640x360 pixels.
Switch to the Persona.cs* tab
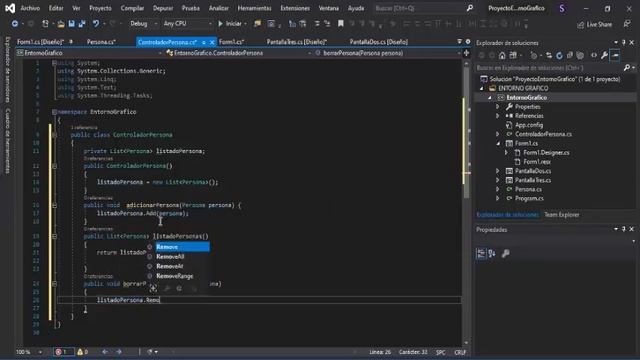click(101, 42)
